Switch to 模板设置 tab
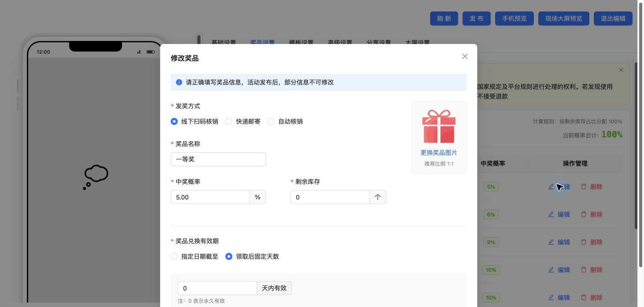The image size is (644, 307). (301, 42)
